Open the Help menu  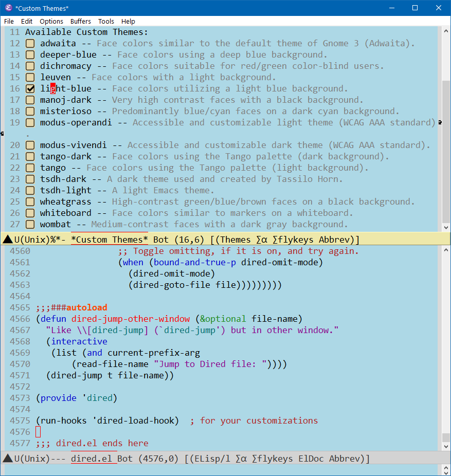[128, 21]
